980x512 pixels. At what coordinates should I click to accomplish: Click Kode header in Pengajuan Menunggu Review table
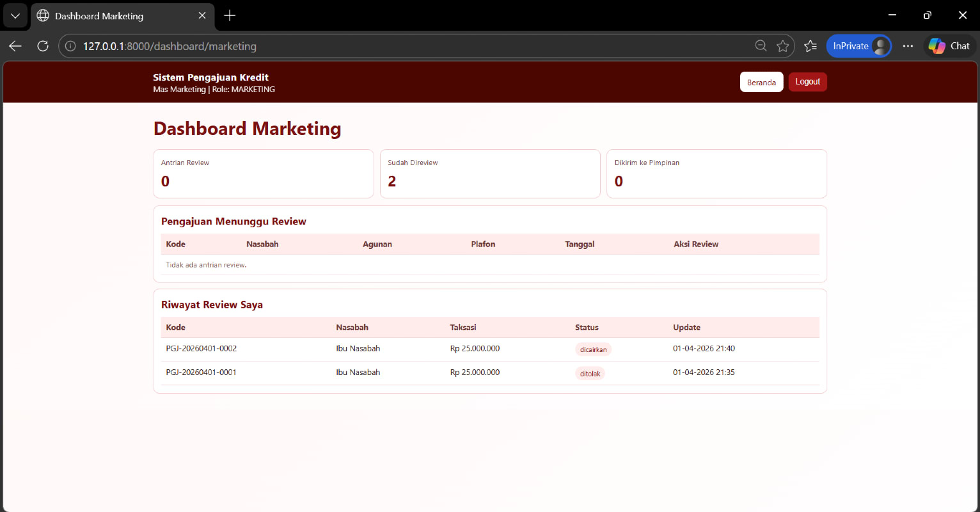point(175,244)
